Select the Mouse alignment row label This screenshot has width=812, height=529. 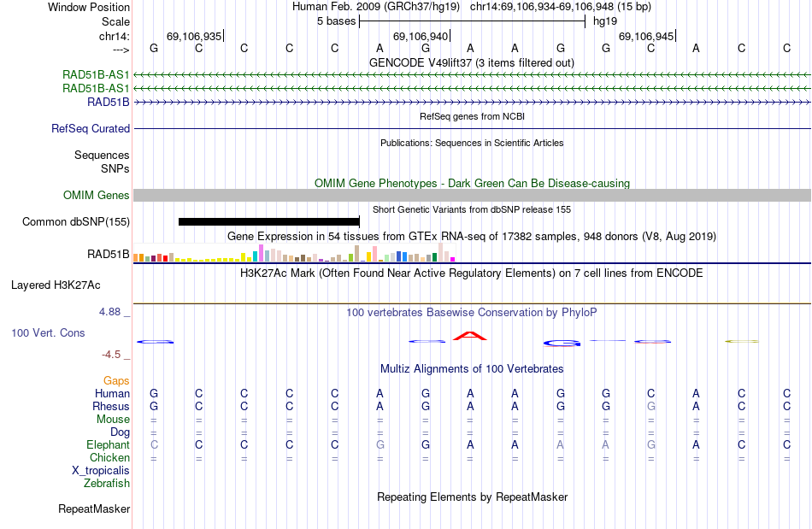(113, 420)
